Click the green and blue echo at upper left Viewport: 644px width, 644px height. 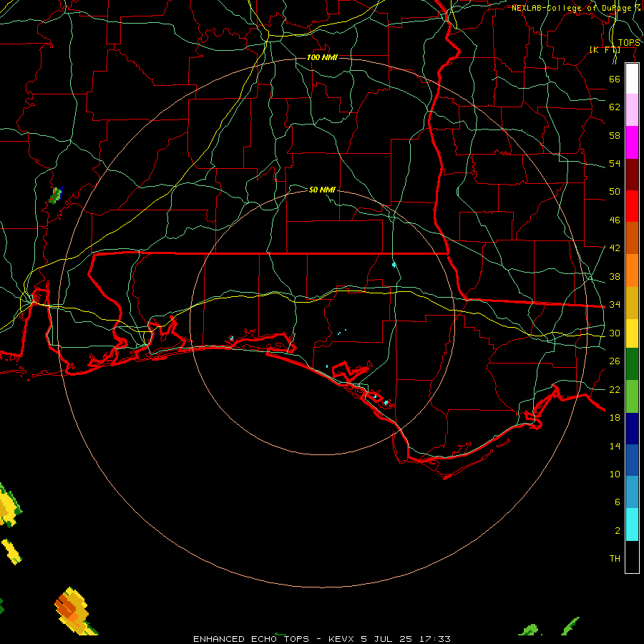click(x=57, y=195)
